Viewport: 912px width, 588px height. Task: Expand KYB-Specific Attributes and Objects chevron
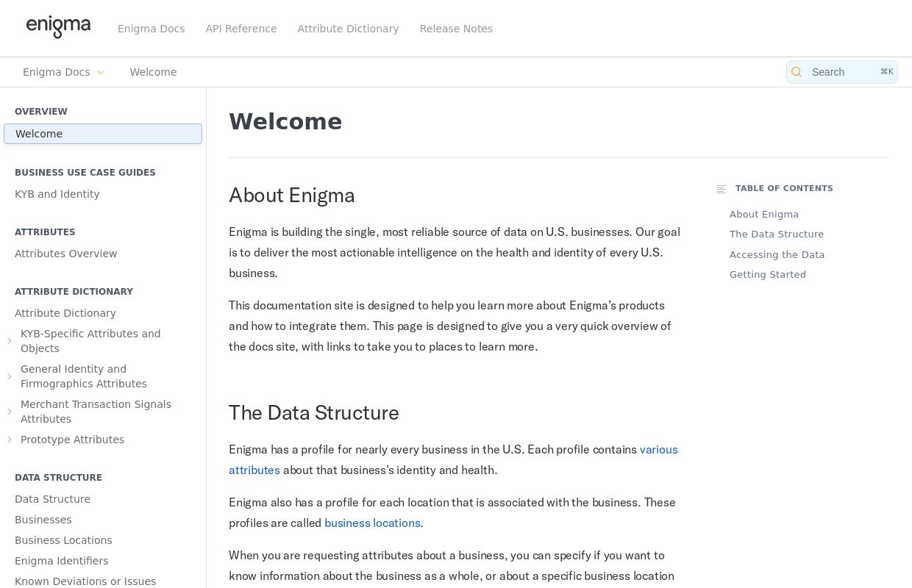pyautogui.click(x=10, y=341)
